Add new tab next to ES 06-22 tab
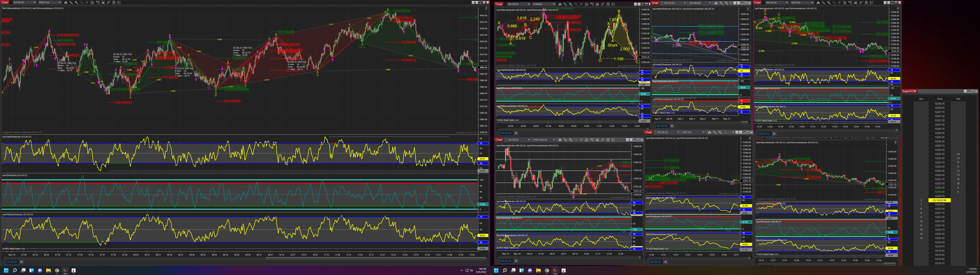This screenshot has width=980, height=275. (x=21, y=262)
